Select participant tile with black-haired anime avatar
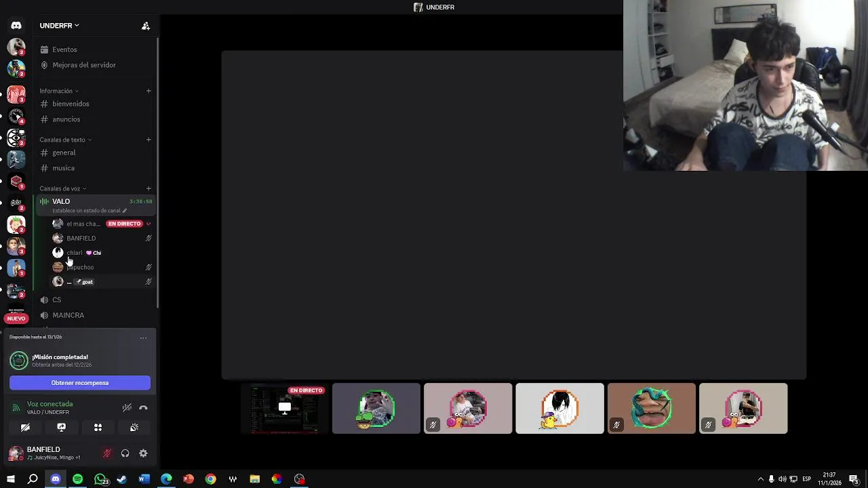This screenshot has width=868, height=488. [x=559, y=408]
